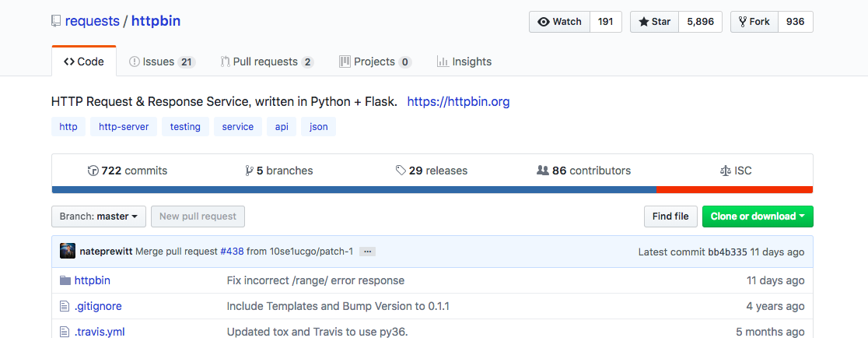View the 936 forks count
Screen dimensions: 868x338
click(795, 22)
